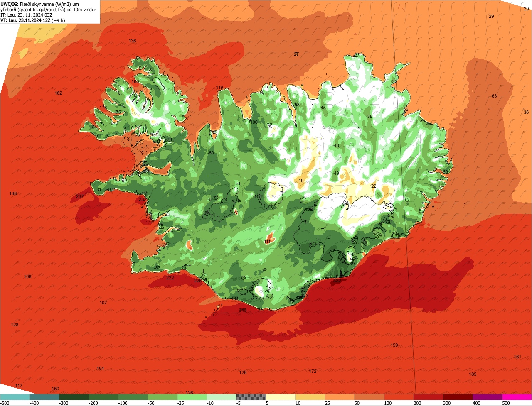Screen dimensions: 532x406
Task: Click the map value 119
Action: [x=219, y=87]
